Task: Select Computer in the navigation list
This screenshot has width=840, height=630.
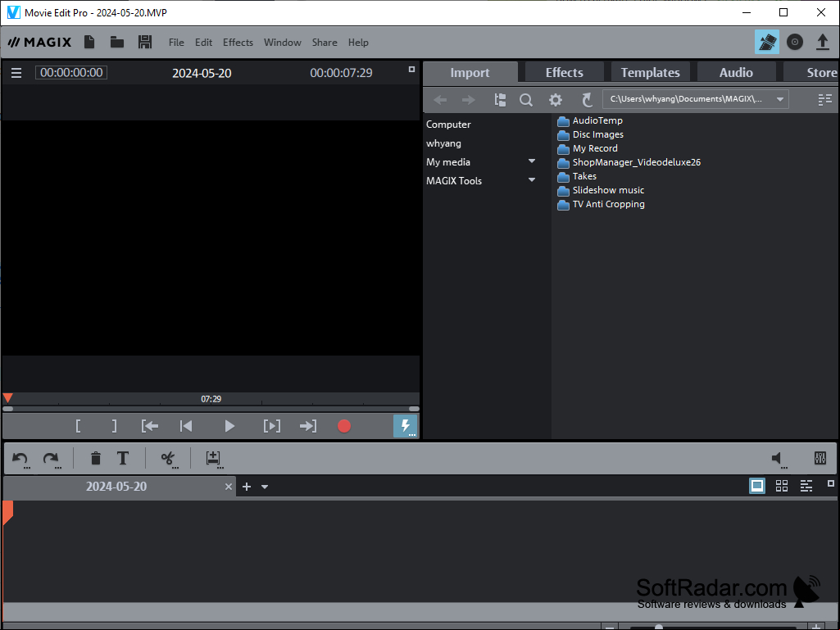Action: tap(448, 125)
